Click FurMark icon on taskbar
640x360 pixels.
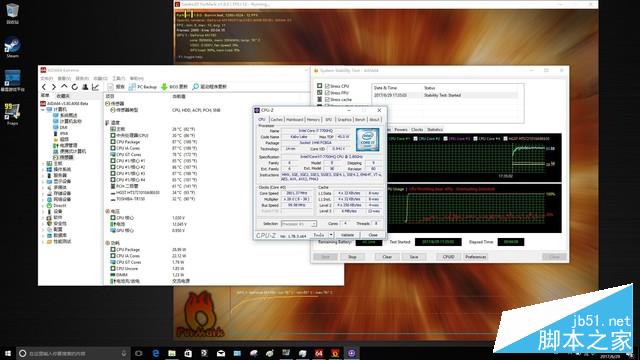(x=335, y=353)
